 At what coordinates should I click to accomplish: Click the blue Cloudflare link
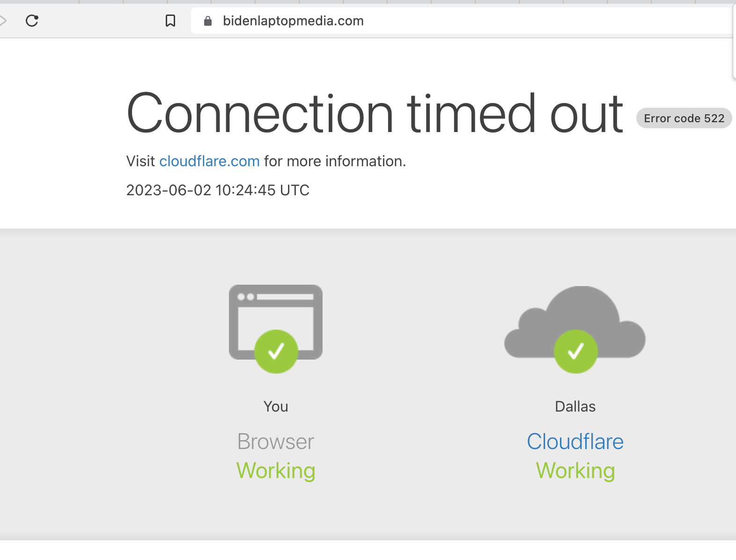pyautogui.click(x=575, y=442)
